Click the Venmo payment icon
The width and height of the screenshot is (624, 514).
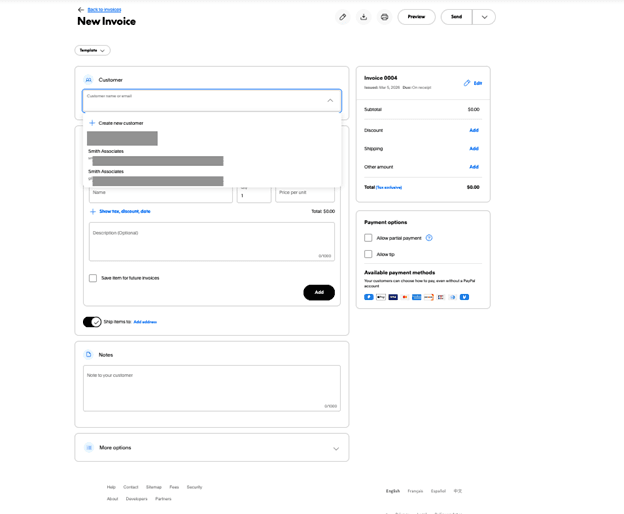click(x=464, y=297)
